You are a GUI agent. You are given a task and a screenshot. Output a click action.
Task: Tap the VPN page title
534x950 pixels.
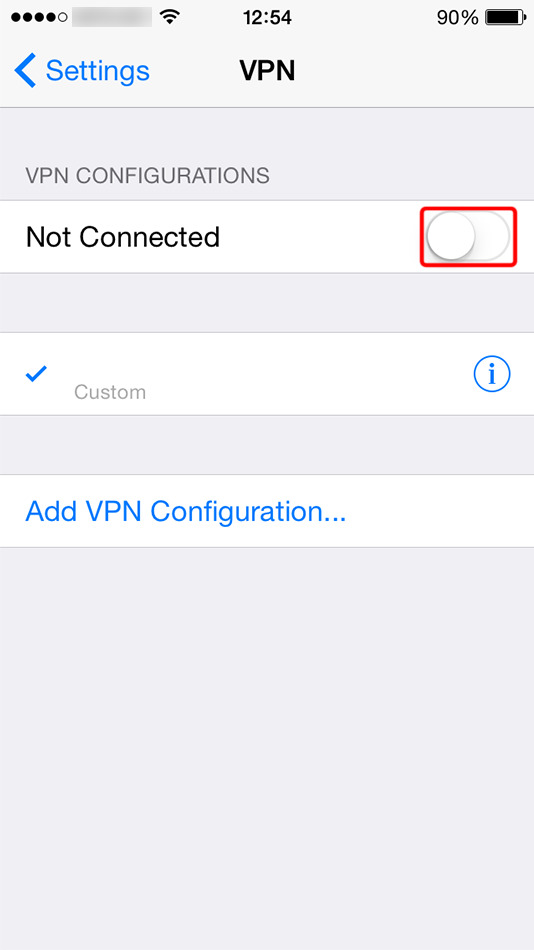point(267,71)
